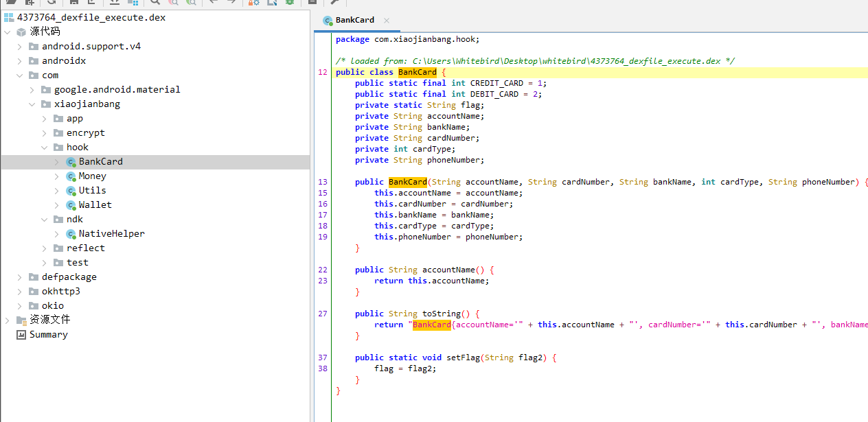Collapse the 源代码 source code node

click(x=7, y=32)
